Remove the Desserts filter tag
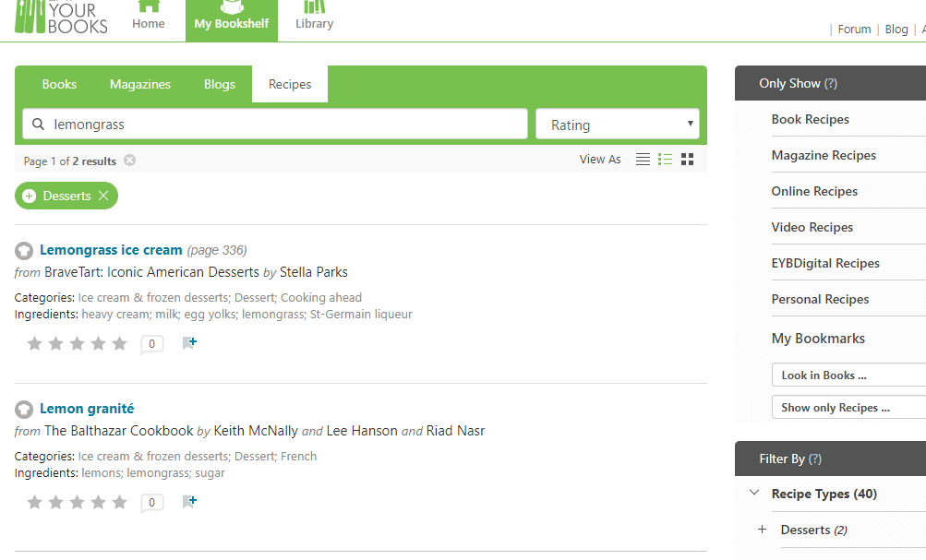This screenshot has width=926, height=560. (103, 196)
